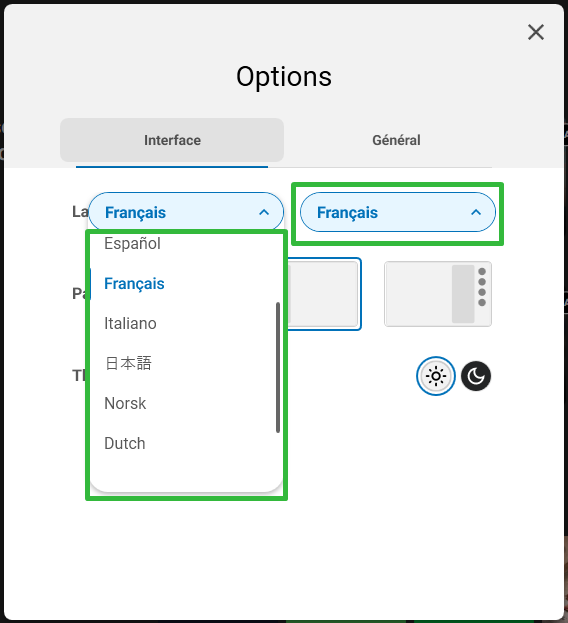
Task: Select the right-side panel layout thumbnail
Action: click(438, 294)
